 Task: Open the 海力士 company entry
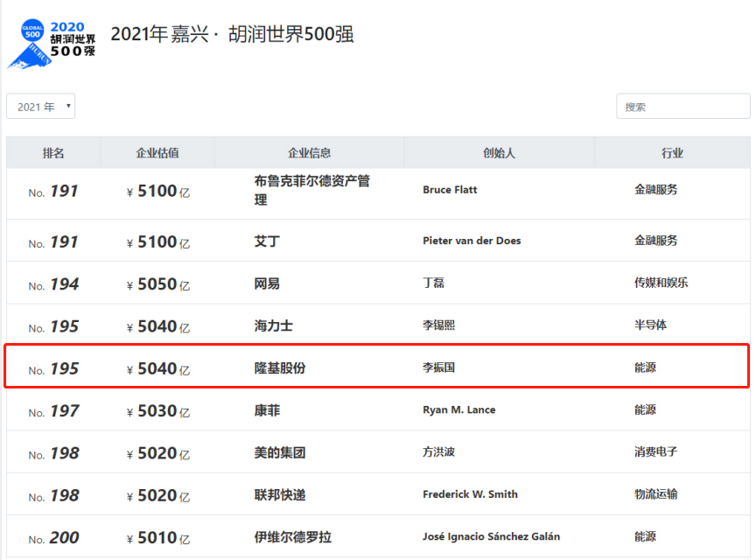click(273, 325)
